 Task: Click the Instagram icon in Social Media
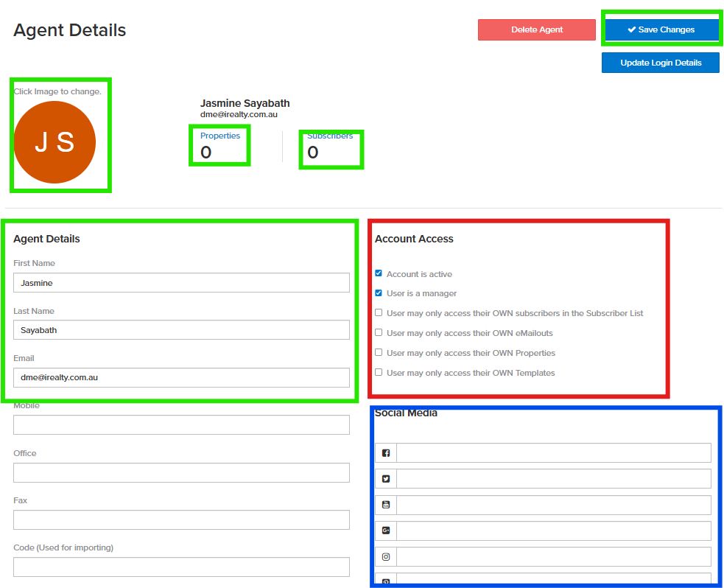(386, 556)
